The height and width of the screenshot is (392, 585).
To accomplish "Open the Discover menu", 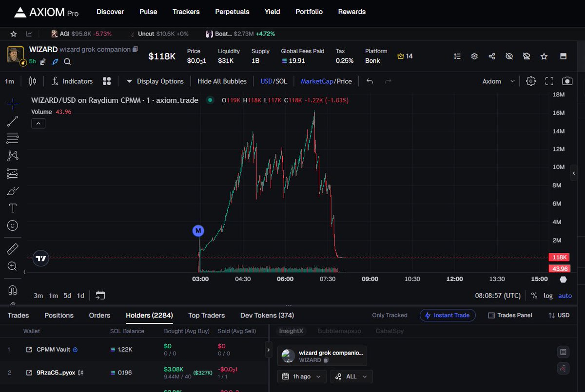I will coord(110,12).
